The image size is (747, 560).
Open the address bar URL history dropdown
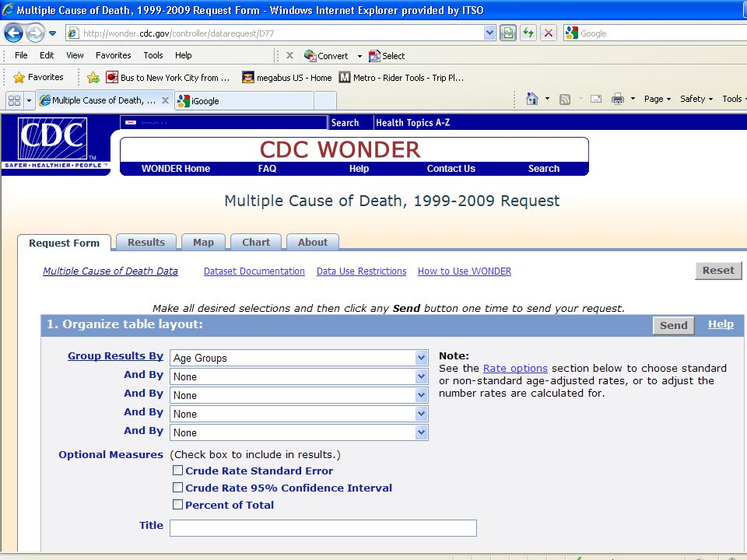[x=489, y=33]
